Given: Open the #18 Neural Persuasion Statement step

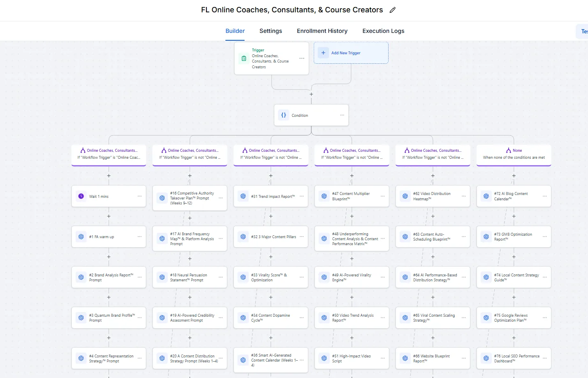Looking at the screenshot, I should pyautogui.click(x=190, y=277).
